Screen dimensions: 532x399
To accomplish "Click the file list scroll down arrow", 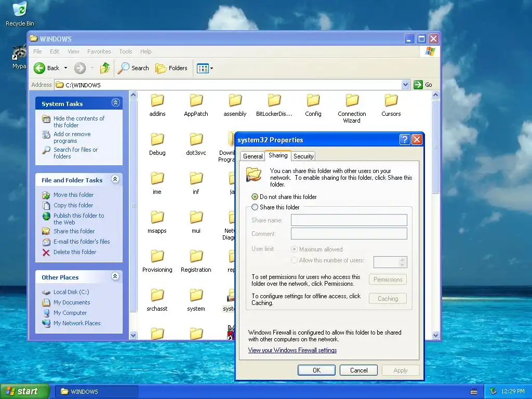I will tap(436, 335).
